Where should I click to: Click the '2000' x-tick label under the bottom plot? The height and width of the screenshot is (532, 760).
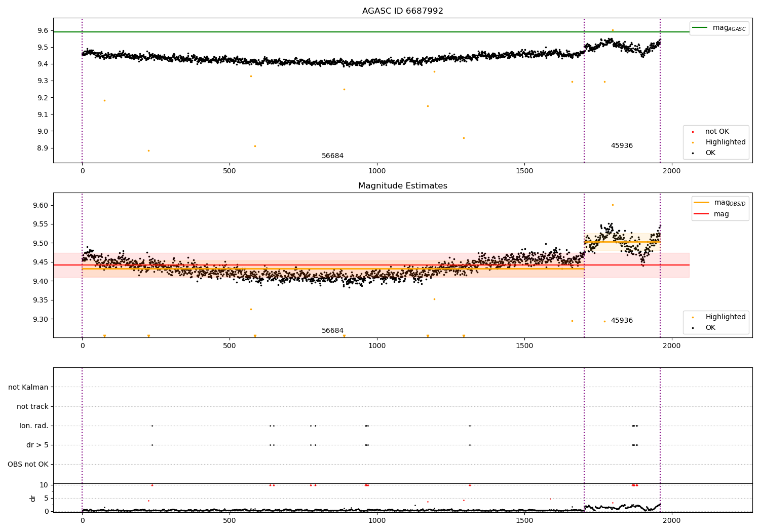click(672, 521)
